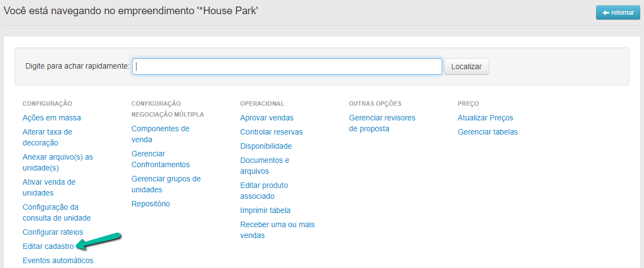This screenshot has height=268, width=644.
Task: Open Ativar venda de unidades
Action: [x=49, y=187]
